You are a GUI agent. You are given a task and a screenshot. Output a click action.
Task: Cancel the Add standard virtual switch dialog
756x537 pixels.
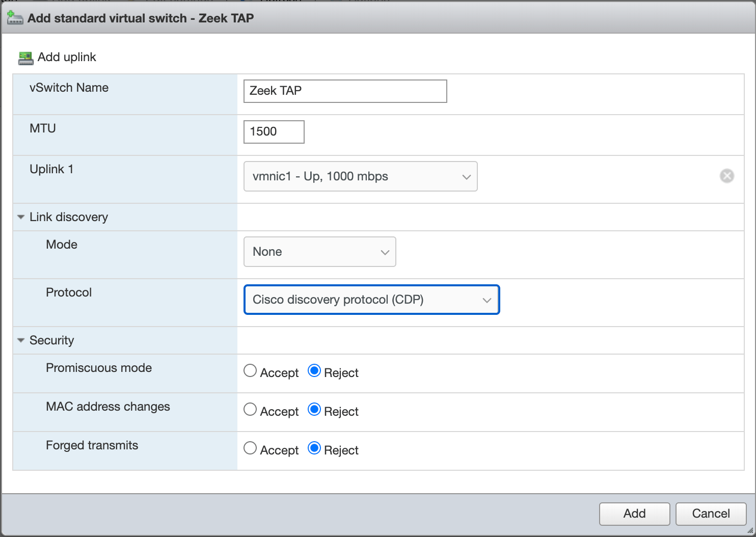[711, 514]
